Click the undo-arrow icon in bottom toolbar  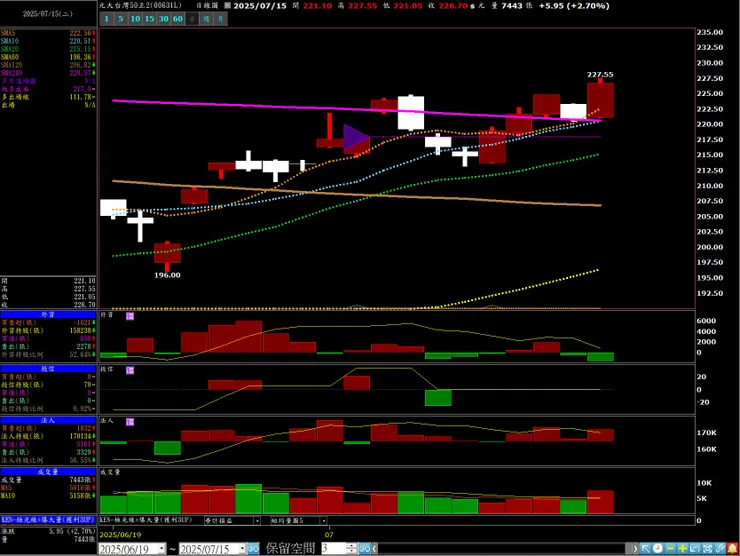(x=695, y=548)
